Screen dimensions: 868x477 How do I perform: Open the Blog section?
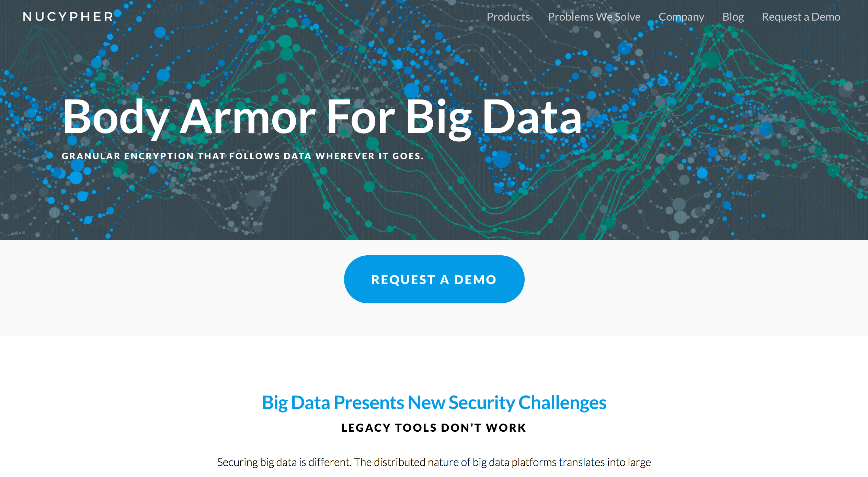[x=732, y=16]
